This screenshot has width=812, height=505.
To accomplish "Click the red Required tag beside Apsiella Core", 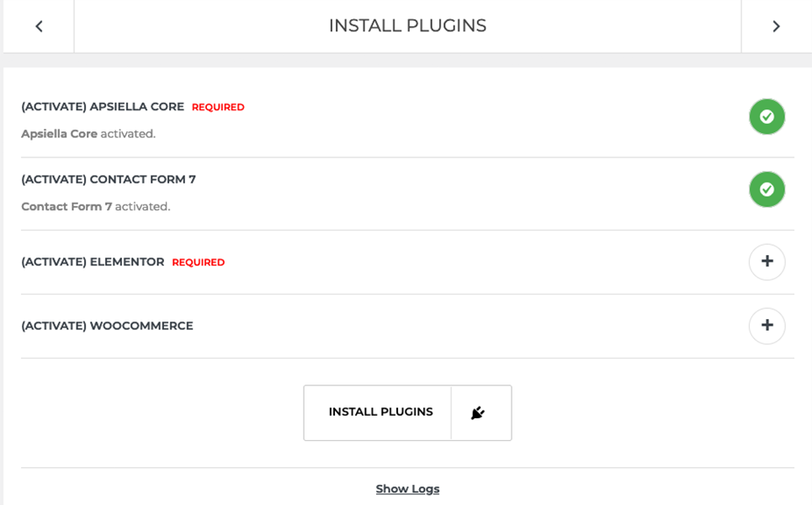I will [x=218, y=107].
